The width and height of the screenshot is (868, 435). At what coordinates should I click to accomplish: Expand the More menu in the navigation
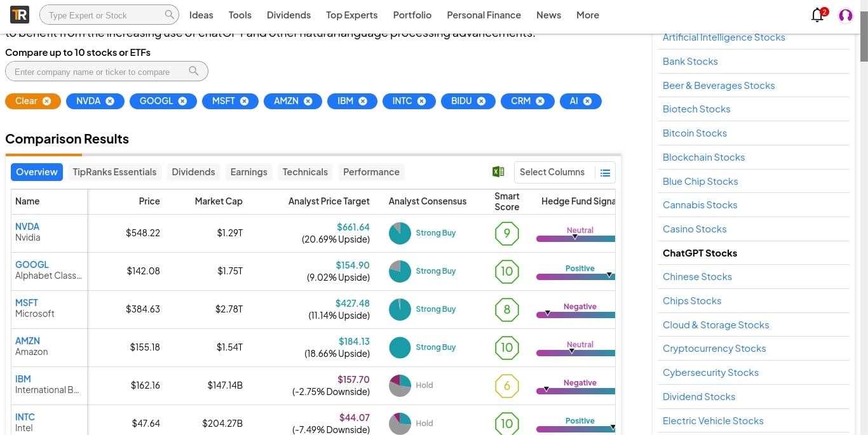(x=587, y=15)
